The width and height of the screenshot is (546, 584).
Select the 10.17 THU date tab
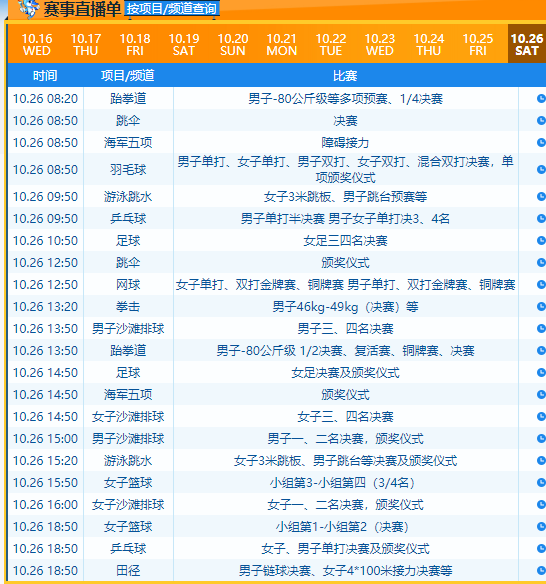pyautogui.click(x=86, y=44)
